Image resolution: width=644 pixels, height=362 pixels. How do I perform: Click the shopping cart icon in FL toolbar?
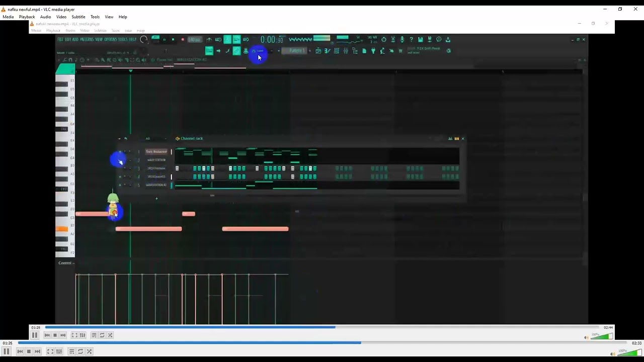pos(400,51)
